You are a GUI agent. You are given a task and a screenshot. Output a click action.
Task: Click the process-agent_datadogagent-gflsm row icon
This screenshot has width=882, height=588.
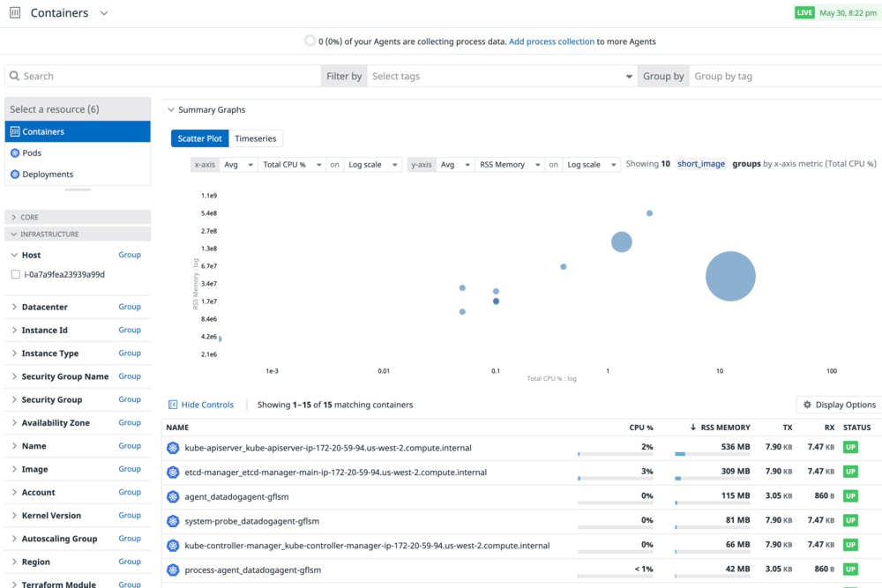(173, 570)
